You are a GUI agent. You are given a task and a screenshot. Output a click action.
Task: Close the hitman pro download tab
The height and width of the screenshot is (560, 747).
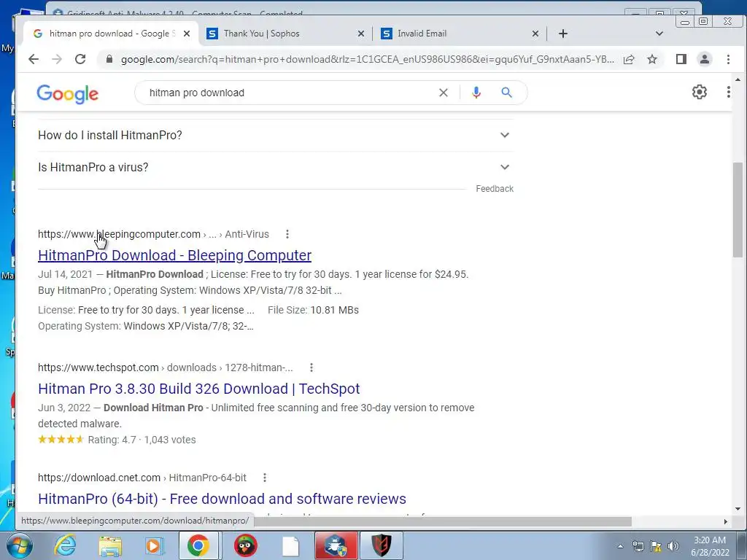click(187, 34)
